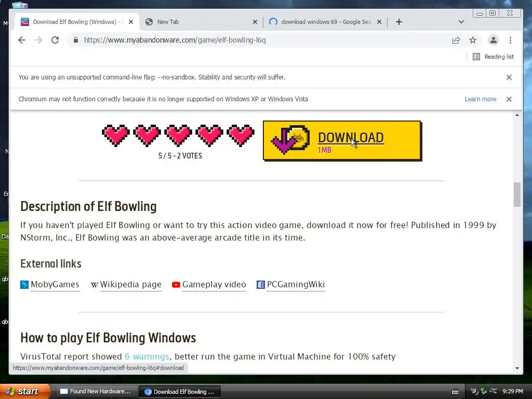This screenshot has width=532, height=399.
Task: Open the Learn more link
Action: (x=481, y=99)
